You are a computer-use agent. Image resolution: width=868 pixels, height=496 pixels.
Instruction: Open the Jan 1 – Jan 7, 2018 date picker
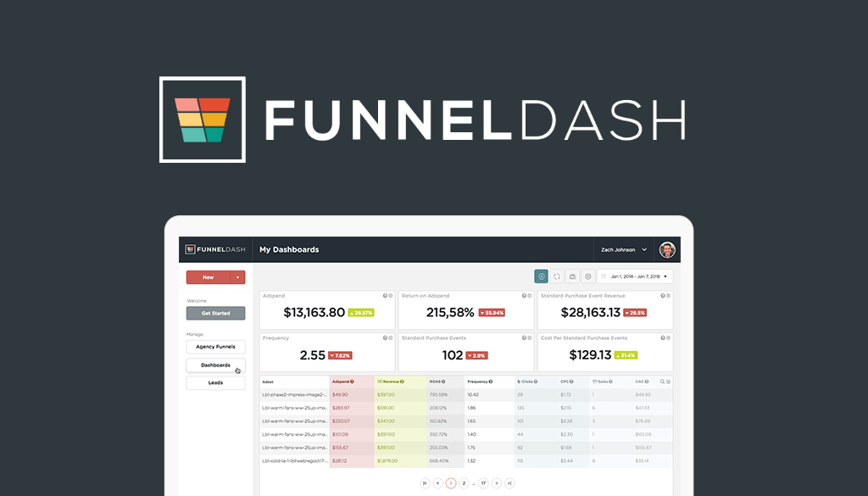635,276
